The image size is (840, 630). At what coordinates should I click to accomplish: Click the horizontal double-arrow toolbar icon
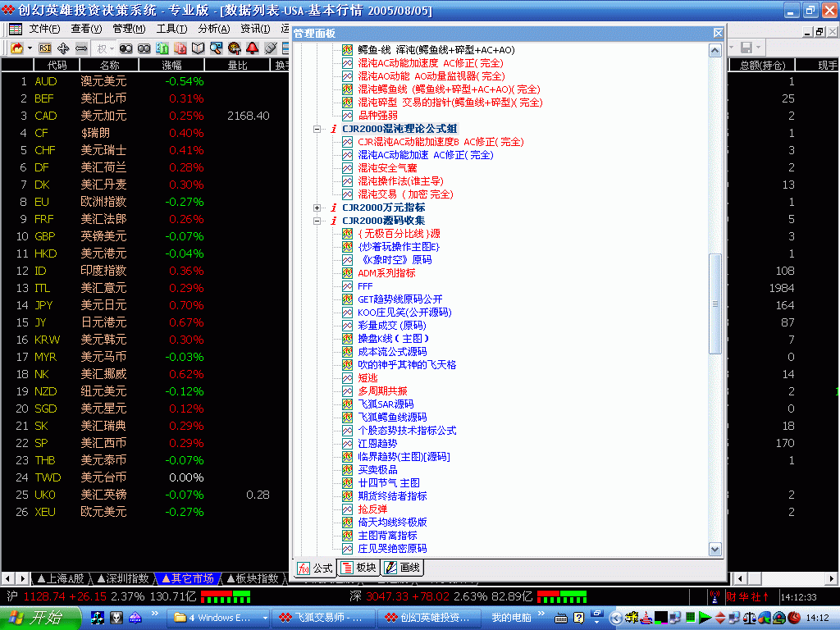click(x=81, y=48)
